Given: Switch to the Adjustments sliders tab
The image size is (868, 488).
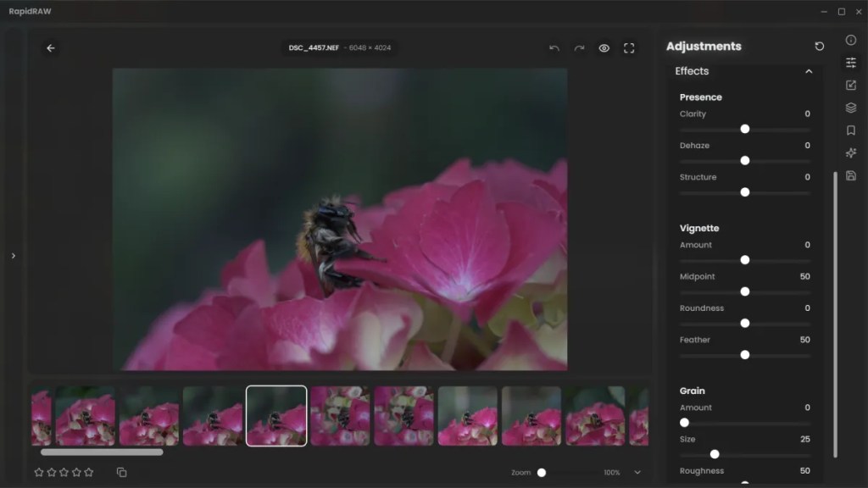Looking at the screenshot, I should click(x=851, y=63).
